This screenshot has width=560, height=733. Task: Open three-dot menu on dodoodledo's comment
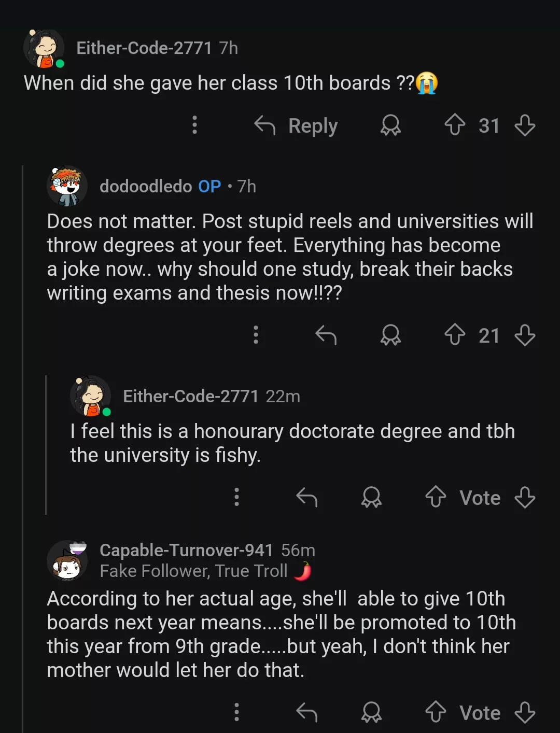click(256, 335)
